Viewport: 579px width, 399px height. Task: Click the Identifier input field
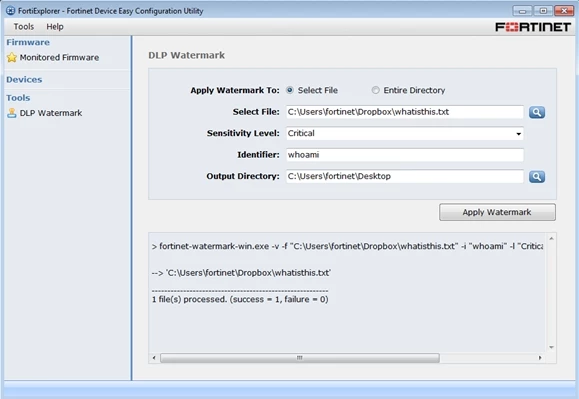click(405, 155)
